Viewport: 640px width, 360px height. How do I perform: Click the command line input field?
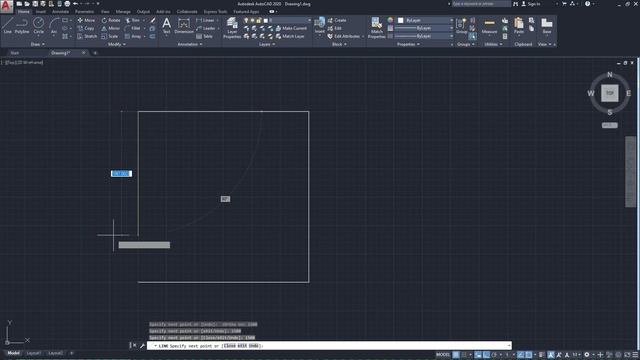tap(329, 346)
